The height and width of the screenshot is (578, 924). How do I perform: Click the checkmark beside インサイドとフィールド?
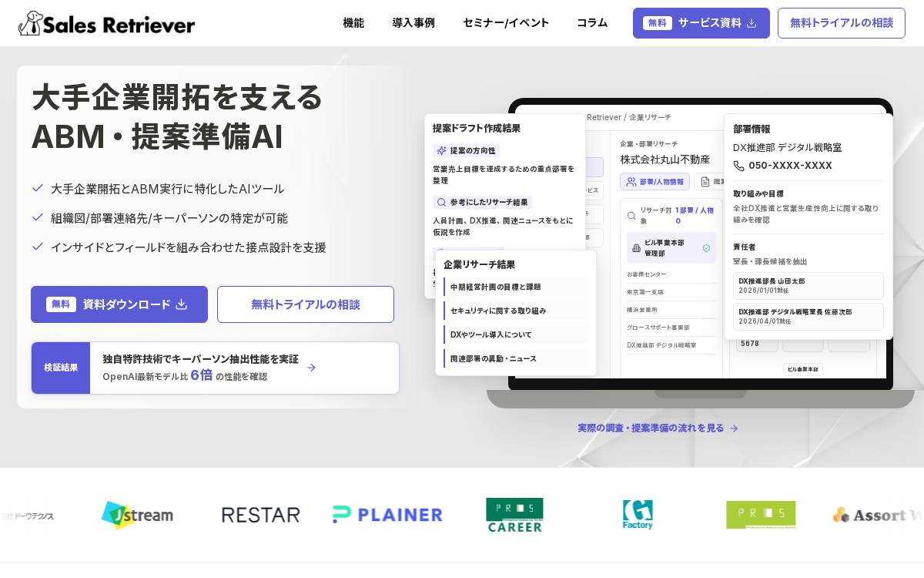pyautogui.click(x=37, y=247)
